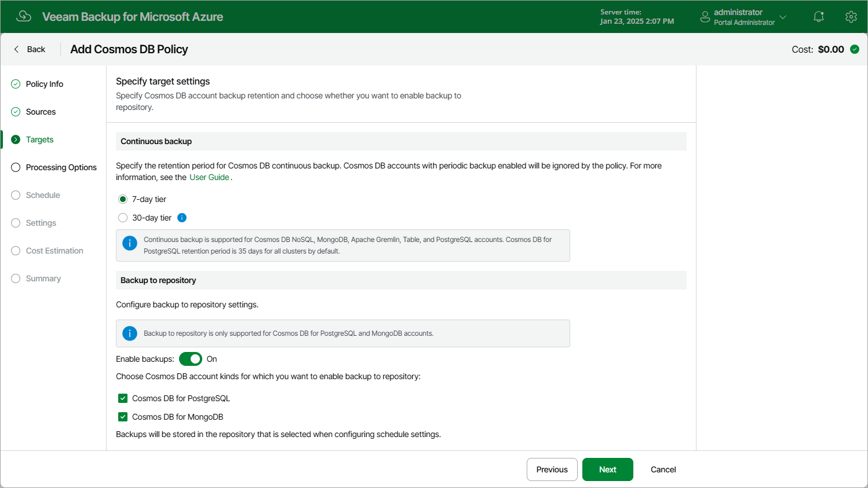The image size is (868, 488).
Task: Jump to the Cost Estimation step
Action: click(x=54, y=251)
